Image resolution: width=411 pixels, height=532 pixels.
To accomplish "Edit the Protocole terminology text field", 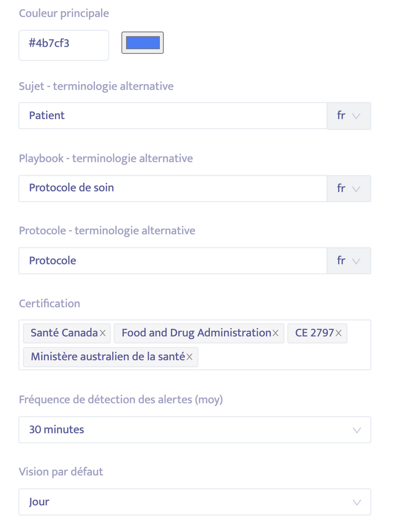I will [172, 261].
